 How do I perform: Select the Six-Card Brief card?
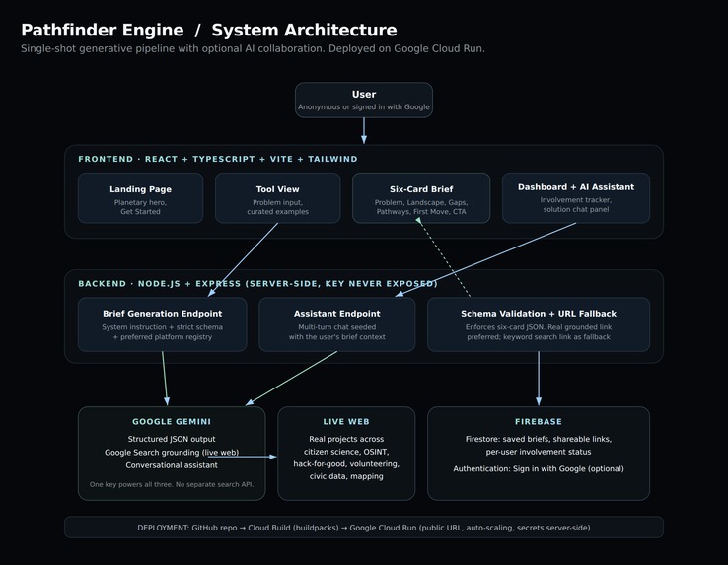pyautogui.click(x=421, y=198)
